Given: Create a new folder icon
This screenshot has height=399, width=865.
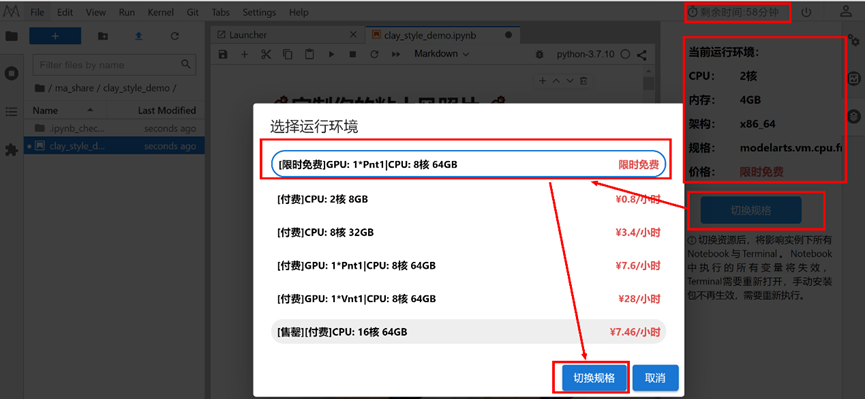Looking at the screenshot, I should click(103, 36).
